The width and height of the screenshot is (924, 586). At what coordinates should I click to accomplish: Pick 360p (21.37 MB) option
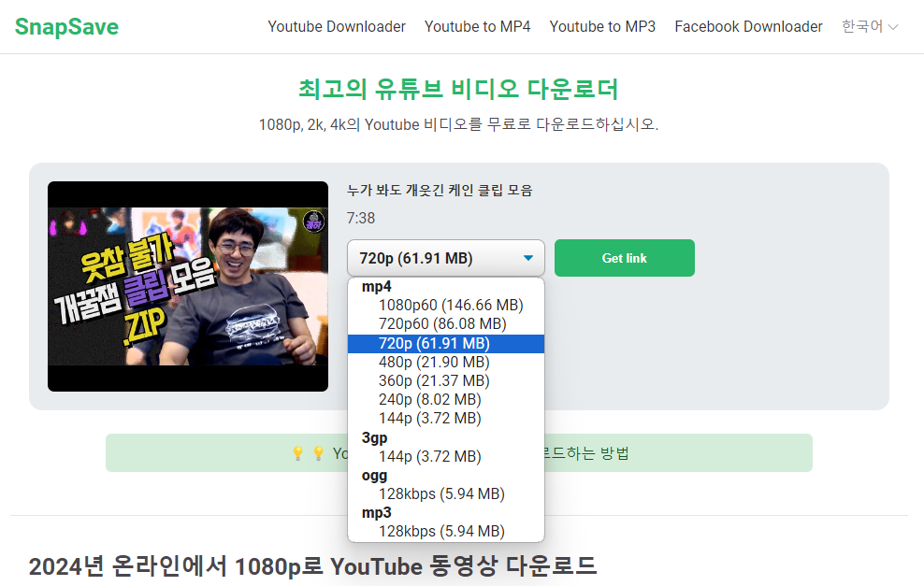click(446, 381)
